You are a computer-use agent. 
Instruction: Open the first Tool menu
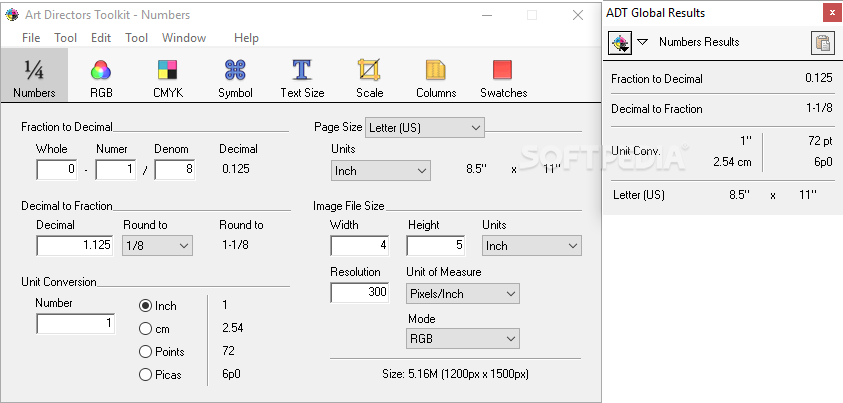65,38
